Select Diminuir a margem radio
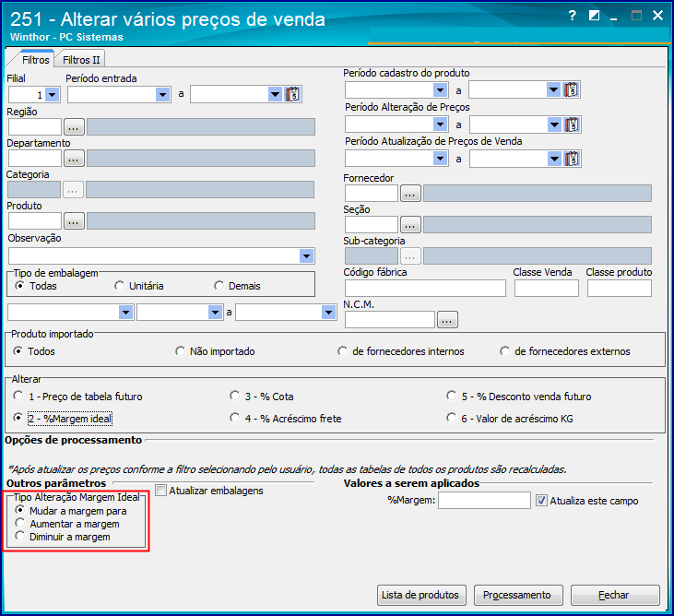The height and width of the screenshot is (616, 674). (19, 536)
